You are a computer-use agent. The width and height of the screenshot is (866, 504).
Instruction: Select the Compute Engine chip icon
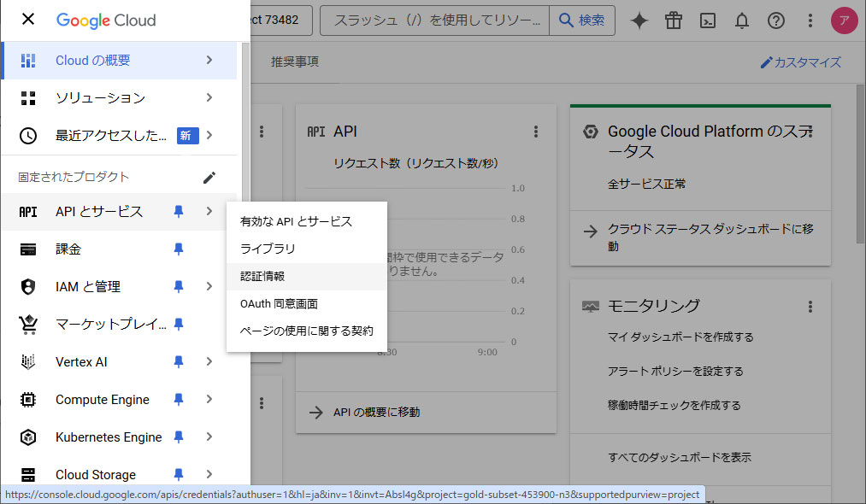coord(27,400)
